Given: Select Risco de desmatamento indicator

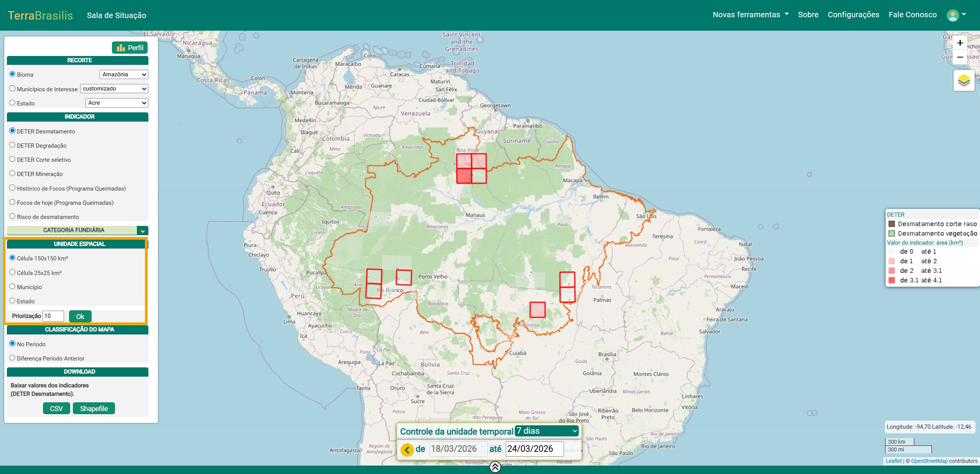Looking at the screenshot, I should (x=12, y=216).
